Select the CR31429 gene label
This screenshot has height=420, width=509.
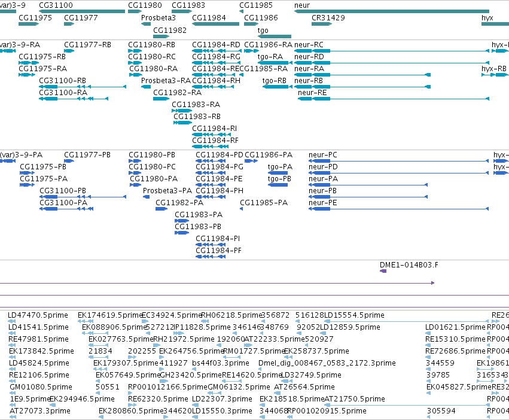[x=328, y=17]
